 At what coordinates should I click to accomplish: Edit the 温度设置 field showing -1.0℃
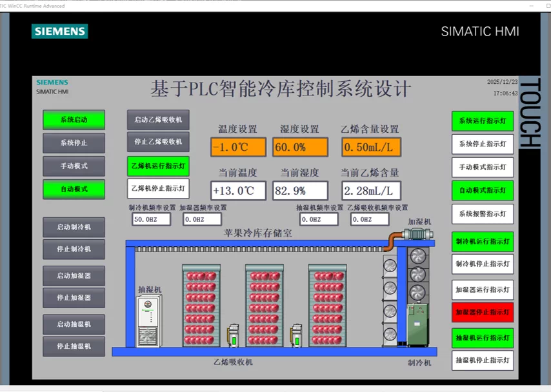[x=238, y=147]
